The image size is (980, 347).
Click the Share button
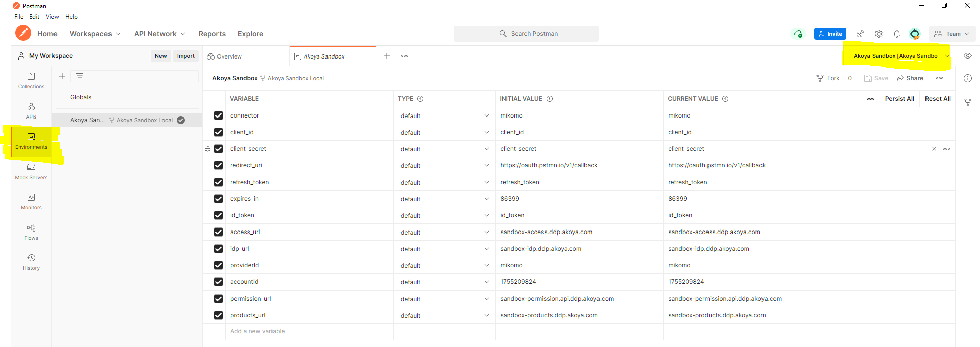coord(910,78)
